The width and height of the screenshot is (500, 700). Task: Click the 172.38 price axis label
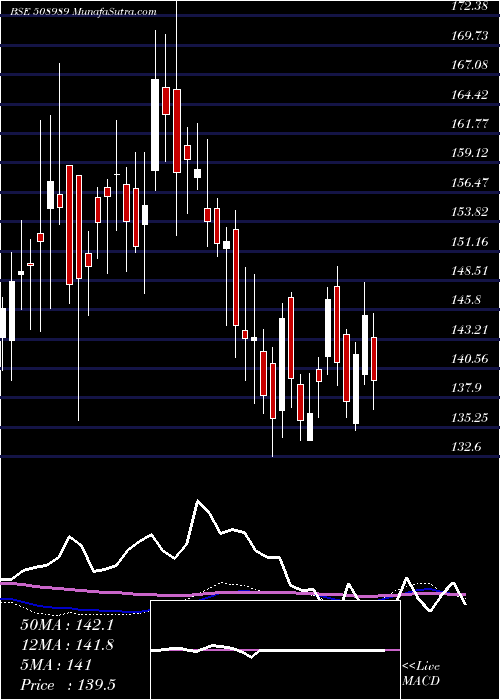click(470, 6)
